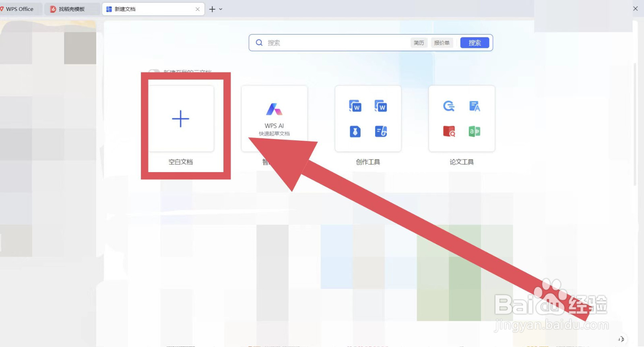Open the green a-中 translate icon in 论文工具
Viewport: 644px width, 347px height.
click(x=475, y=131)
